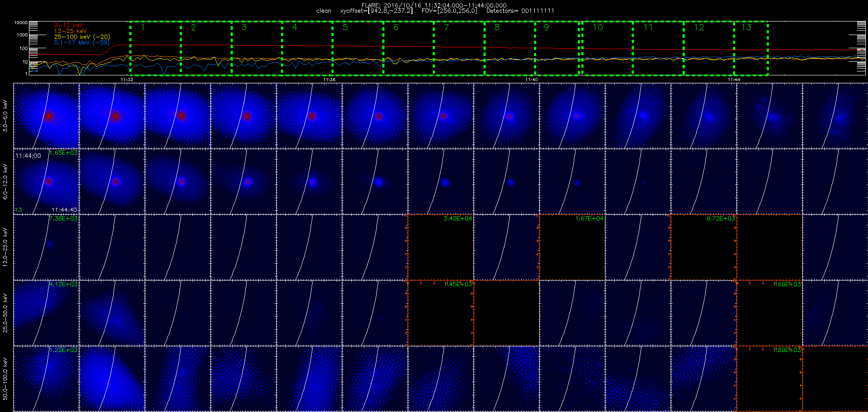Click the 1.45E+03 value text

(x=458, y=284)
